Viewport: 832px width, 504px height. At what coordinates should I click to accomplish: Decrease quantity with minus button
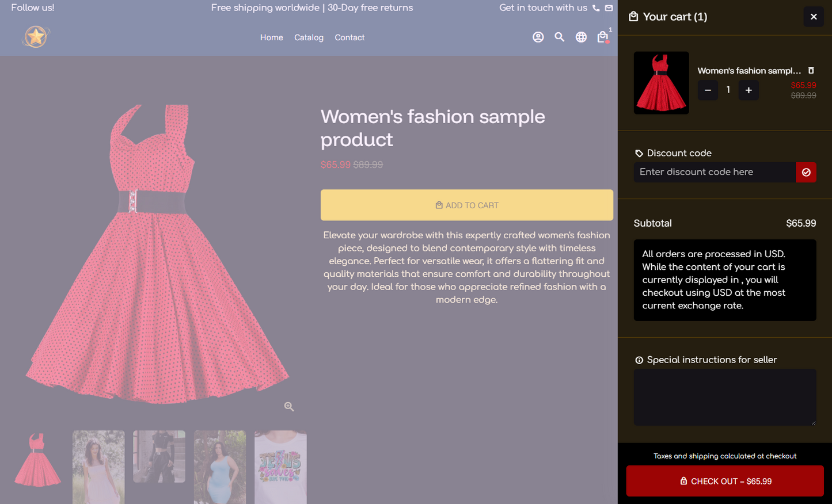[x=708, y=90]
